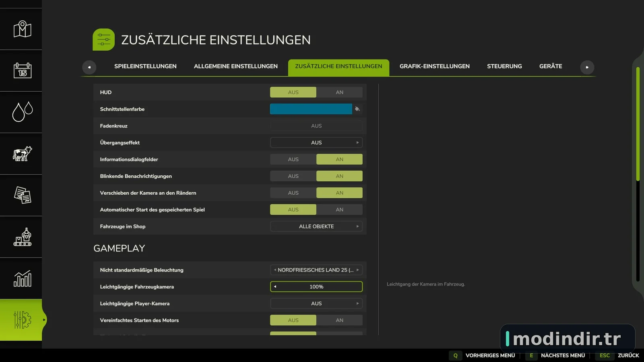The height and width of the screenshot is (362, 644).
Task: Click the paint bucket icon beside Schnittstellenfarbe
Action: coord(357,109)
